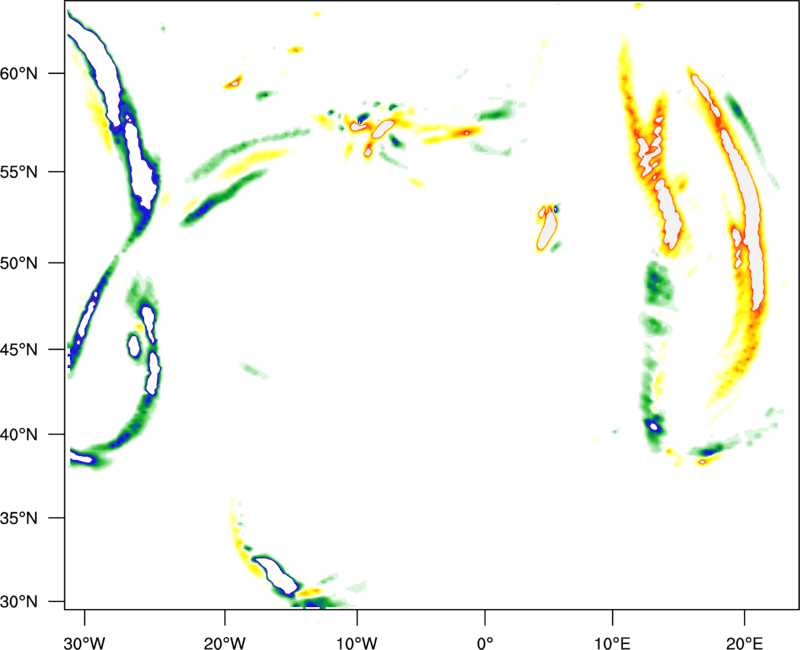This screenshot has height=650, width=800.
Task: Click the green-blue streak near 20°W 54°N
Action: pos(224,197)
